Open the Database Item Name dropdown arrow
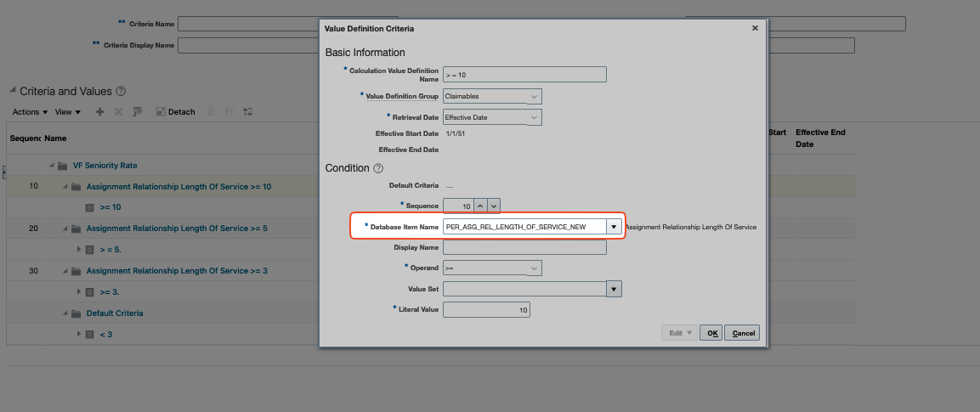Viewport: 980px width, 412px height. pos(614,227)
